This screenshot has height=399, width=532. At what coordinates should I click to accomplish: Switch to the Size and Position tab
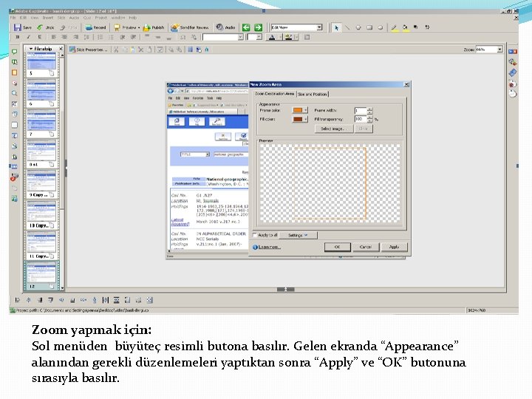pyautogui.click(x=312, y=94)
